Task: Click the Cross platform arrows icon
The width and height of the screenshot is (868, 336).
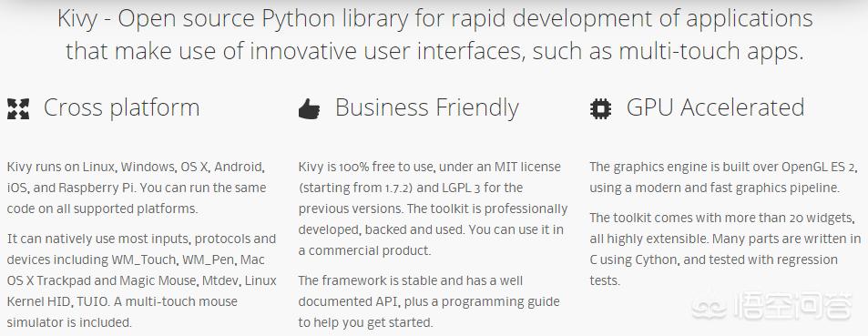Action: tap(18, 108)
